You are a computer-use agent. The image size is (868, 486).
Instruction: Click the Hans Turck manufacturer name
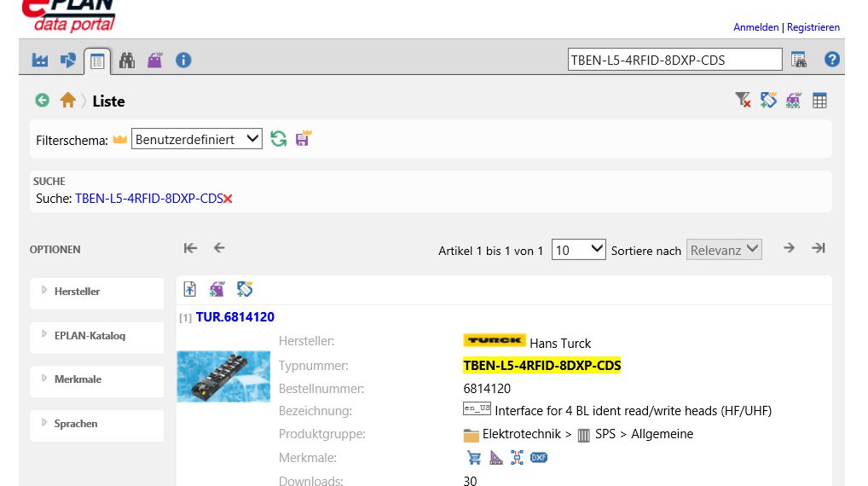(x=560, y=344)
